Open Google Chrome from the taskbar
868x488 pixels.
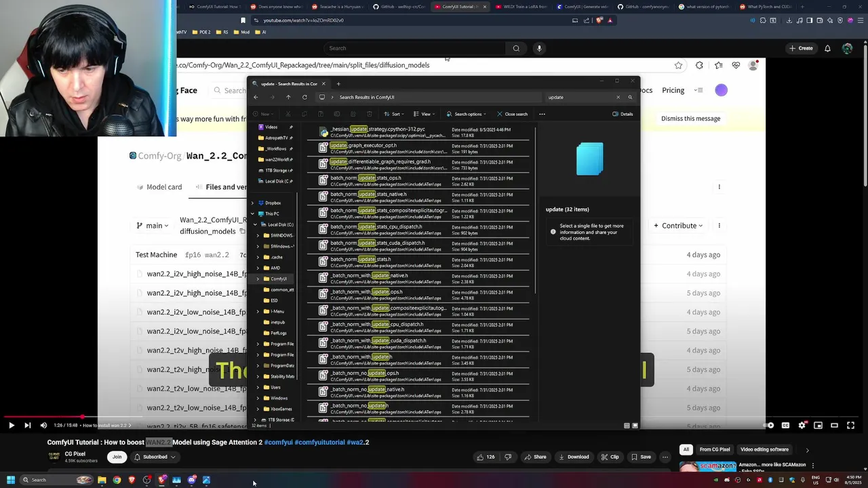click(117, 480)
